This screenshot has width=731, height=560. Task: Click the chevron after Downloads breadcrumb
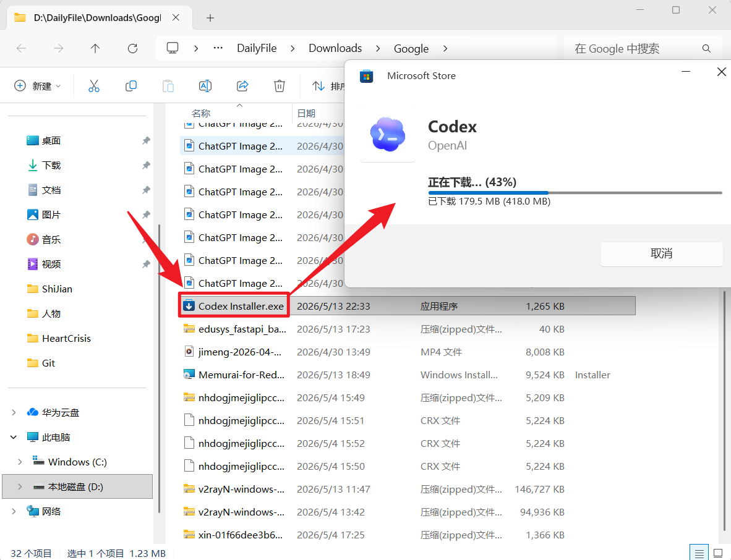coord(378,48)
